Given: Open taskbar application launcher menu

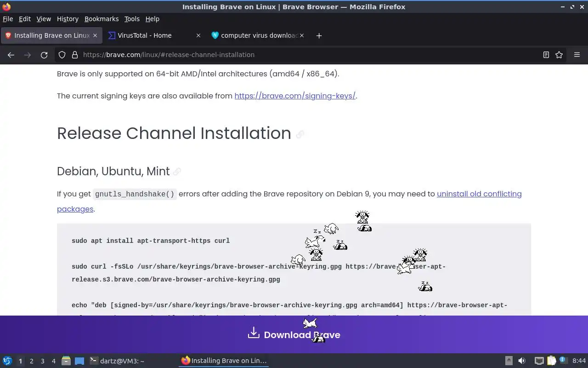Looking at the screenshot, I should [7, 361].
